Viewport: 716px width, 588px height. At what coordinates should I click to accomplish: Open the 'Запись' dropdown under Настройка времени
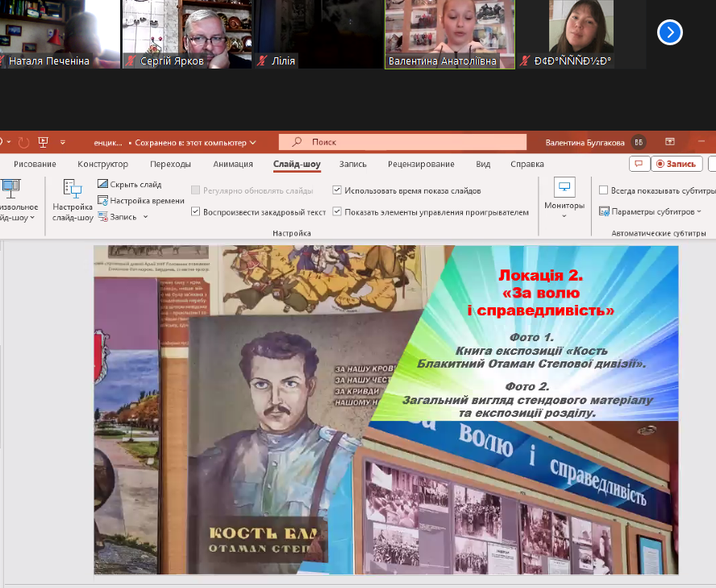click(x=145, y=216)
